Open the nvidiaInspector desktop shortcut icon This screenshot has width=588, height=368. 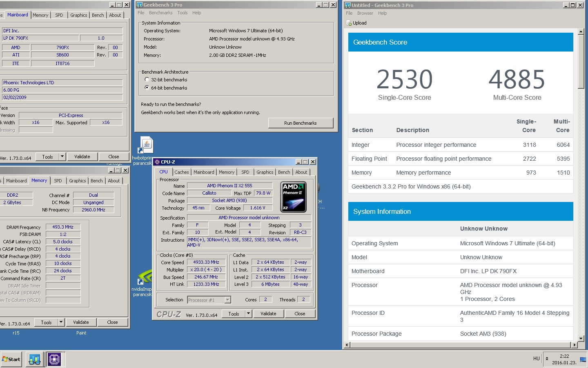(x=145, y=277)
